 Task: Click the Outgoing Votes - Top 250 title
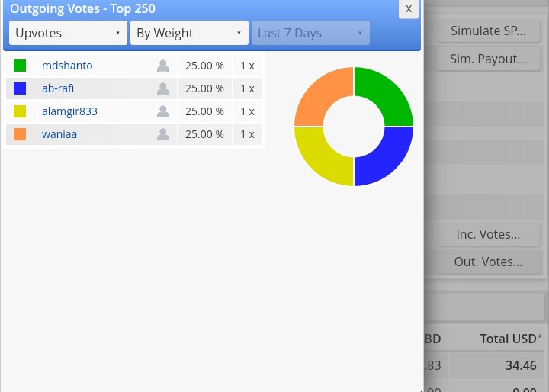pyautogui.click(x=82, y=8)
